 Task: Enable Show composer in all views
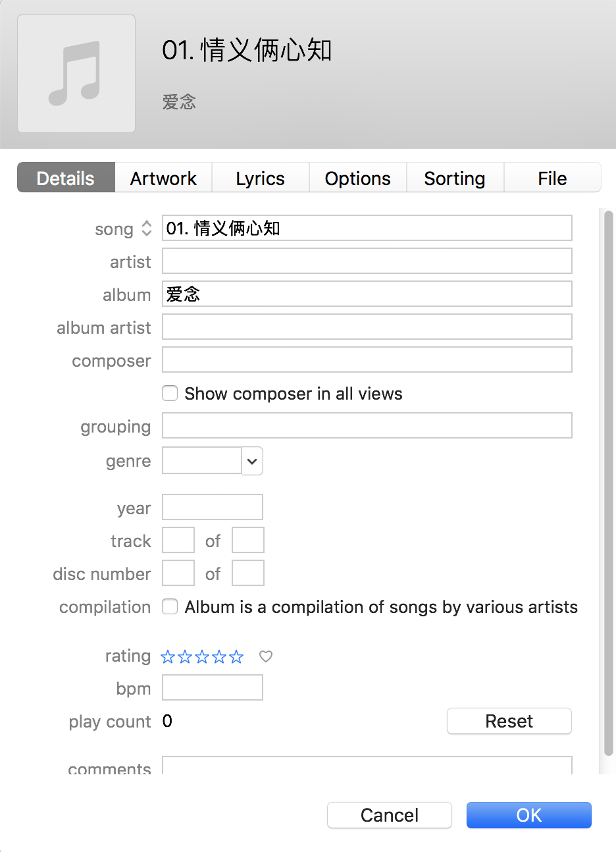170,394
